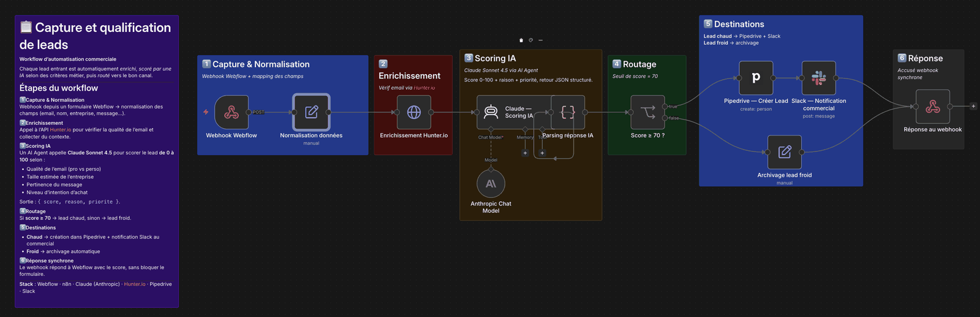Select the Capture & Normalisation sticky note title
Screen dimensions: 980x317
[256, 64]
